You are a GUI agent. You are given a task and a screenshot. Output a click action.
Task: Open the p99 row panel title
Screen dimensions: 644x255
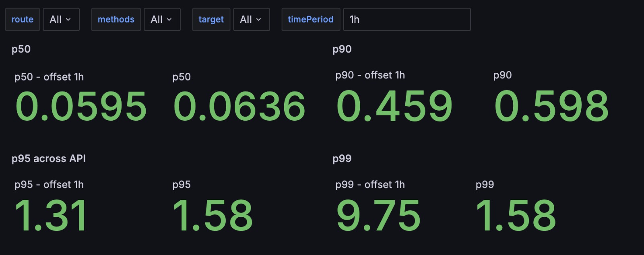point(342,158)
